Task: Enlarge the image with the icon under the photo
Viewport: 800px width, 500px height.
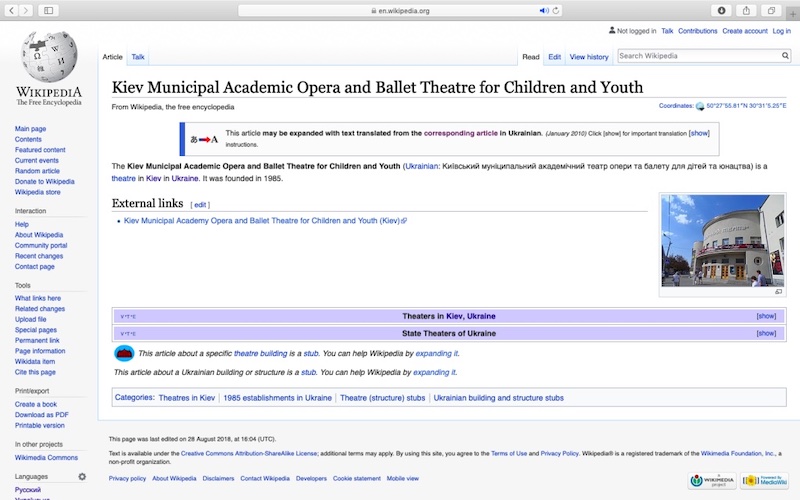Action: (x=778, y=291)
